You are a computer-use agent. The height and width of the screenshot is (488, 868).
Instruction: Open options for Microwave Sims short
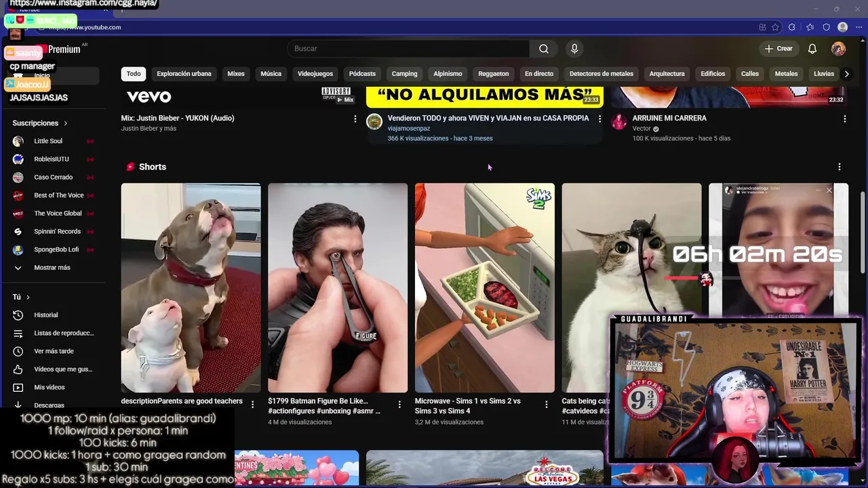point(547,405)
